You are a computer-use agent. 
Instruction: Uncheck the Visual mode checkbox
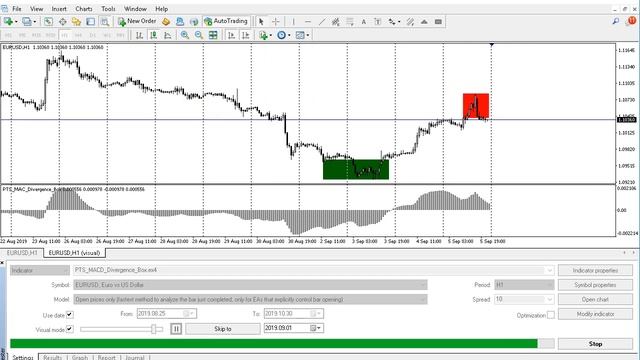pos(69,329)
